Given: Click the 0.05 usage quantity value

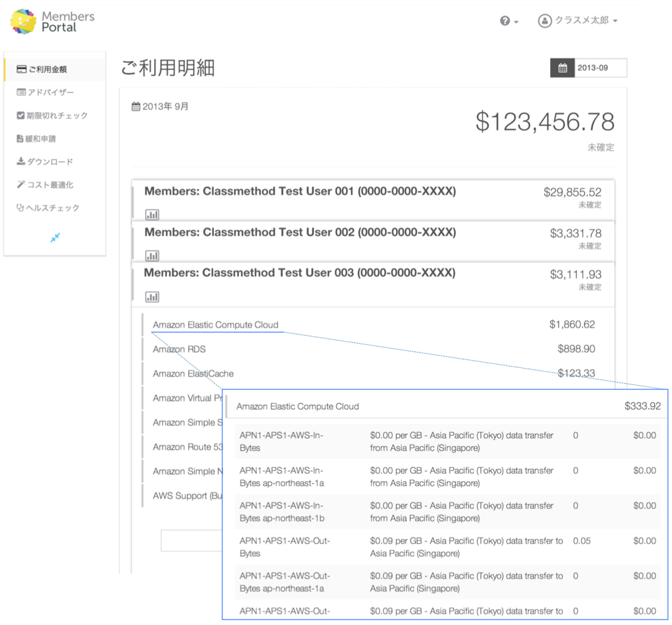Looking at the screenshot, I should [582, 541].
